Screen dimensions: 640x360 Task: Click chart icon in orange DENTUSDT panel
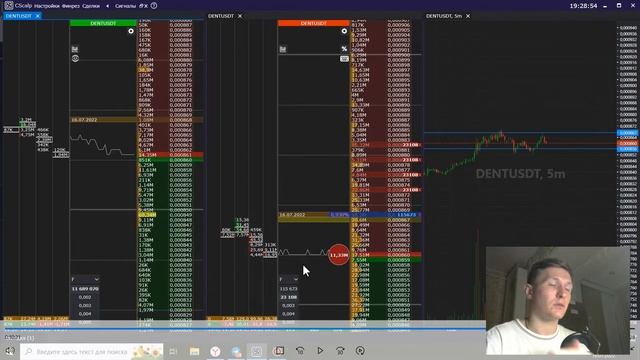pos(283,49)
